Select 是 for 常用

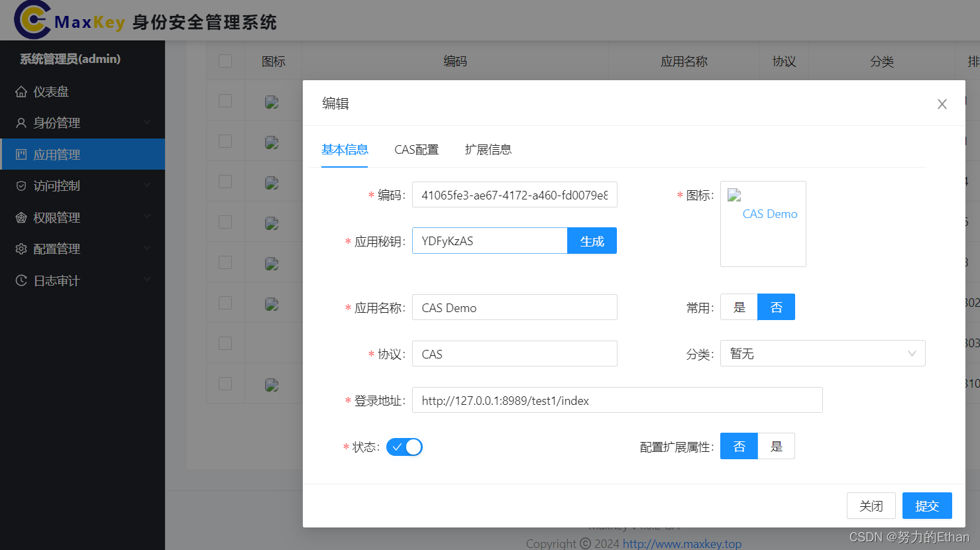(739, 307)
